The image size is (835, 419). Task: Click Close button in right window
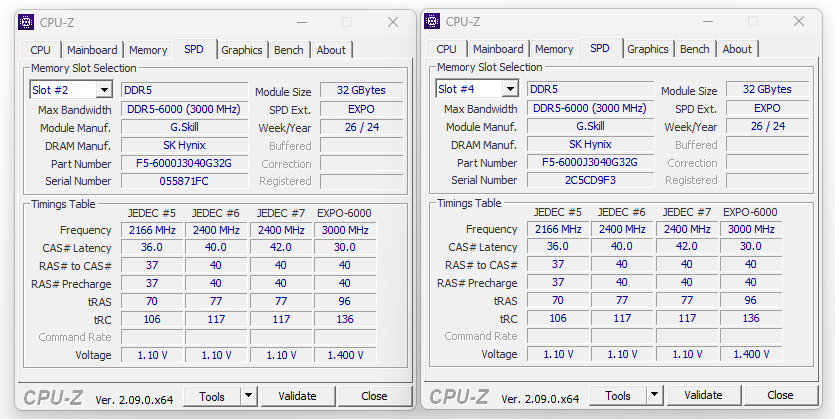[x=780, y=395]
